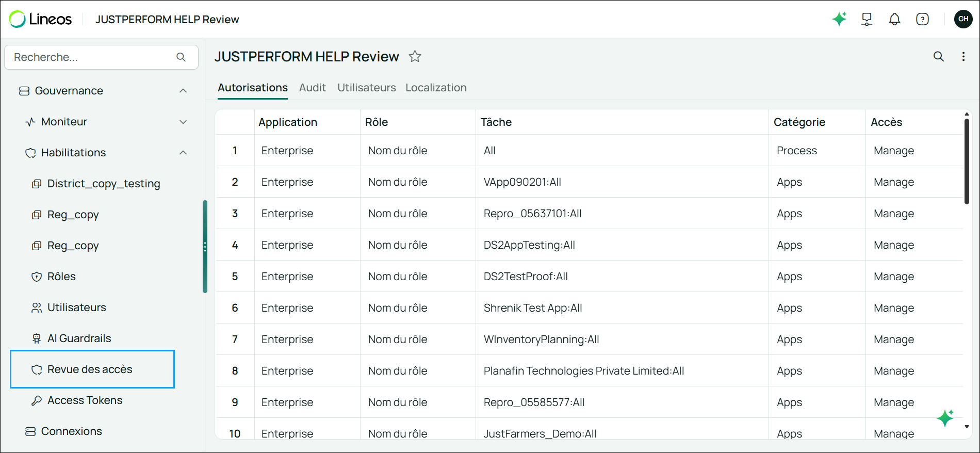Open the Localization tab

(436, 88)
